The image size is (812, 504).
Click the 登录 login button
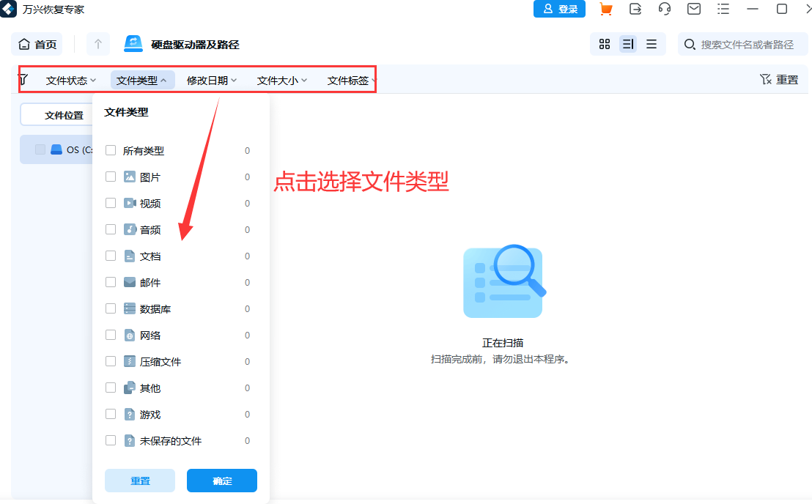pos(559,9)
